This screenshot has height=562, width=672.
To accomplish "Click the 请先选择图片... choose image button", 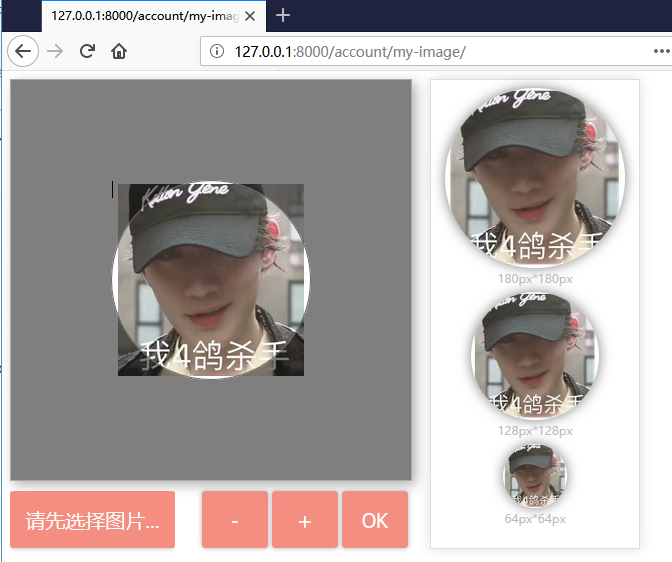I will (x=93, y=520).
